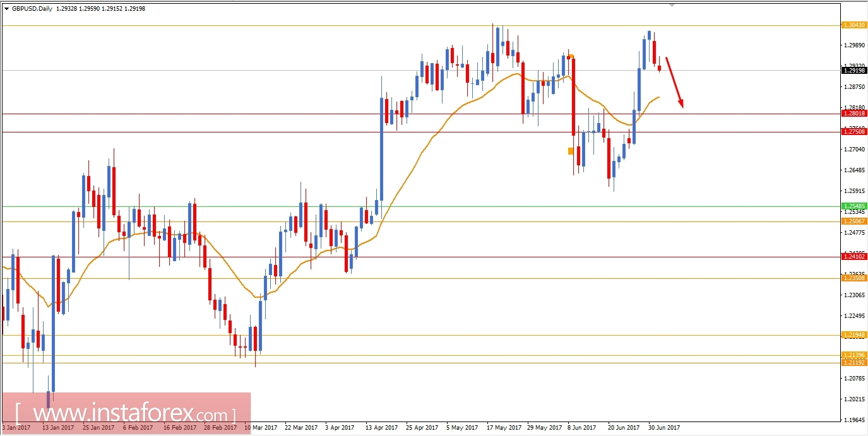868x436 pixels.
Task: Select the red level label 1.27508
Action: [854, 132]
